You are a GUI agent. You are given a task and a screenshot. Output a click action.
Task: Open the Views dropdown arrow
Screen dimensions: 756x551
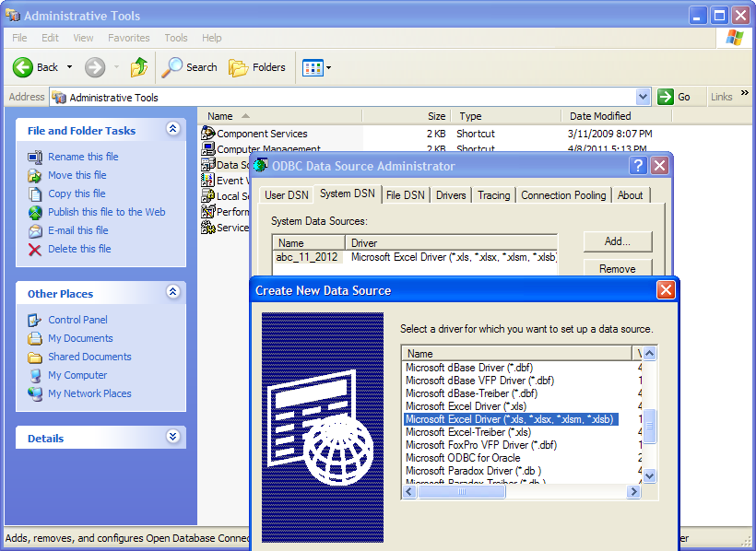(329, 68)
